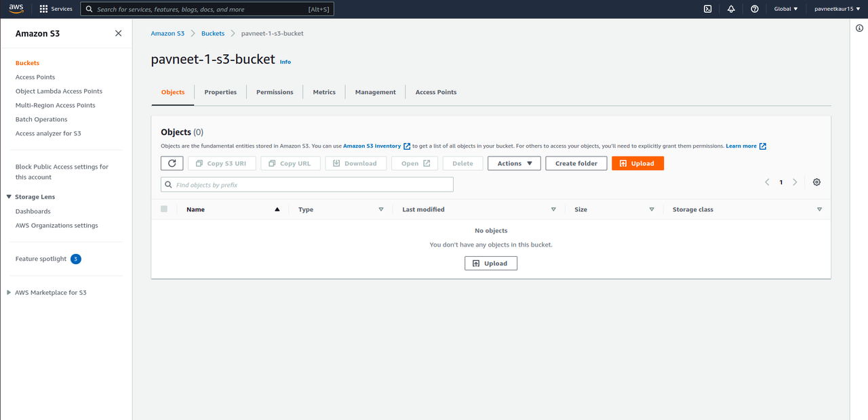Click the Copy S3 URI button

tap(221, 163)
